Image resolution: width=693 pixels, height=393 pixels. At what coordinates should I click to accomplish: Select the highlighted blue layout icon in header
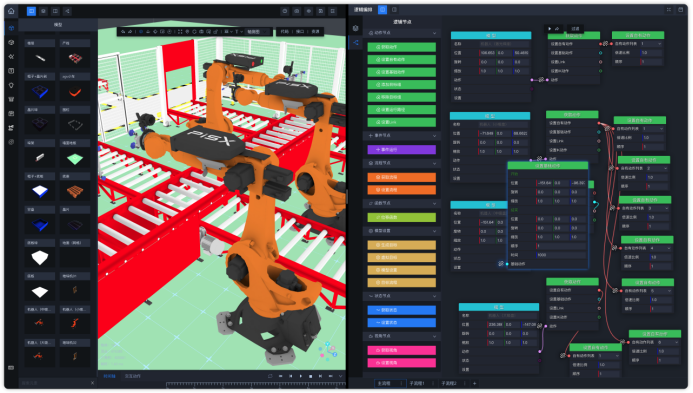coord(31,11)
